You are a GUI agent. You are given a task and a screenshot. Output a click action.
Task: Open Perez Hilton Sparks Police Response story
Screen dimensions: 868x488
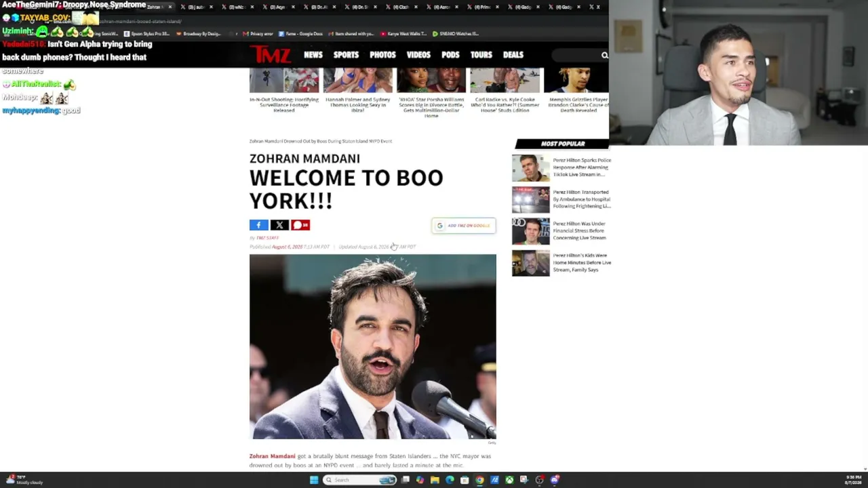(582, 167)
